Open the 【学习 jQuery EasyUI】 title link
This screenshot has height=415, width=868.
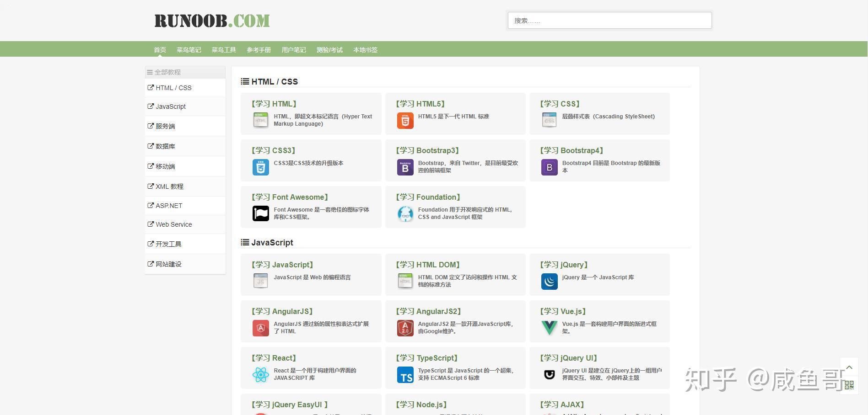pyautogui.click(x=290, y=404)
